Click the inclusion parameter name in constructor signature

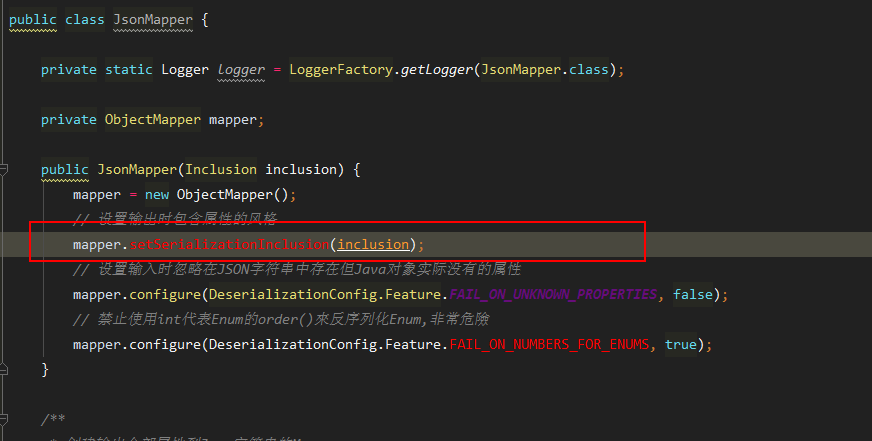301,170
